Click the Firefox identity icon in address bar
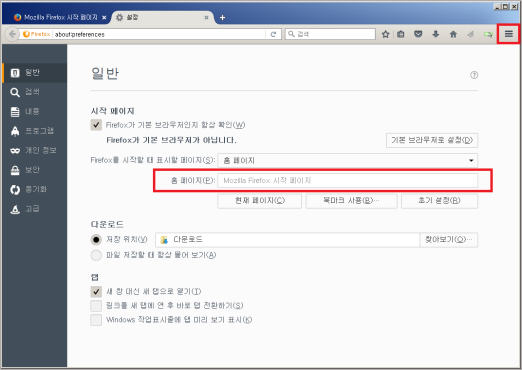522x370 pixels. point(37,34)
